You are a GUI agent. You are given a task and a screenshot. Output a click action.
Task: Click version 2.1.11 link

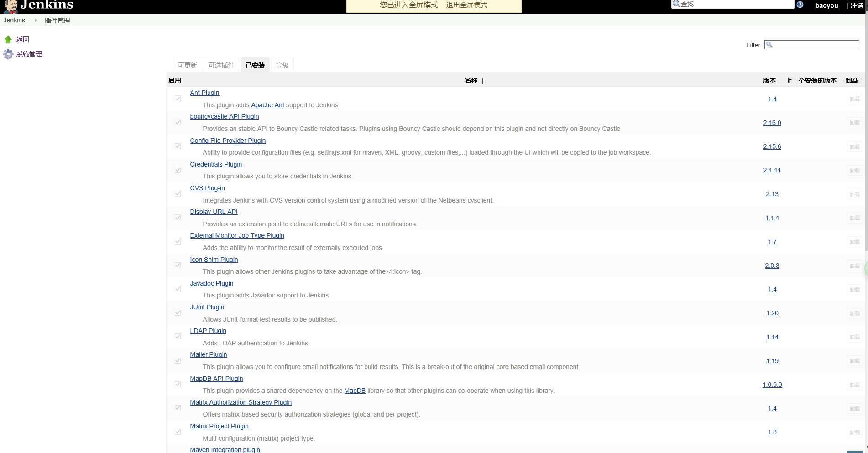coord(772,170)
